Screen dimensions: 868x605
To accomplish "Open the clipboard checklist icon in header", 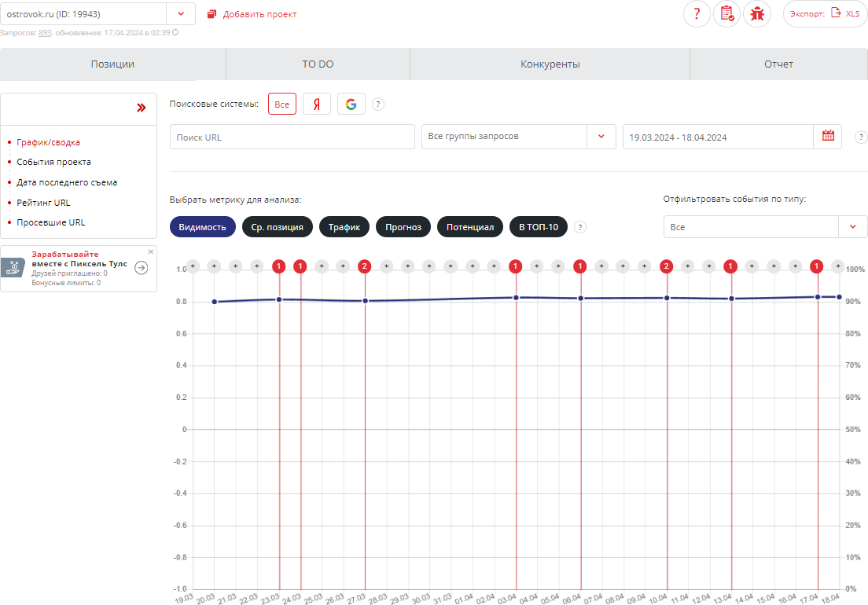I will tap(726, 14).
